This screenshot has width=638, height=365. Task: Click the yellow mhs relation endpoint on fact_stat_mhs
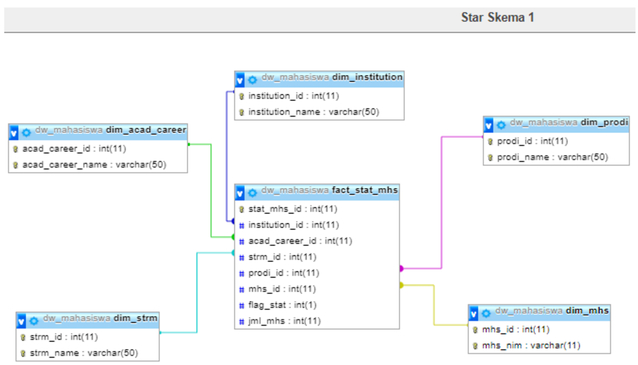(401, 285)
